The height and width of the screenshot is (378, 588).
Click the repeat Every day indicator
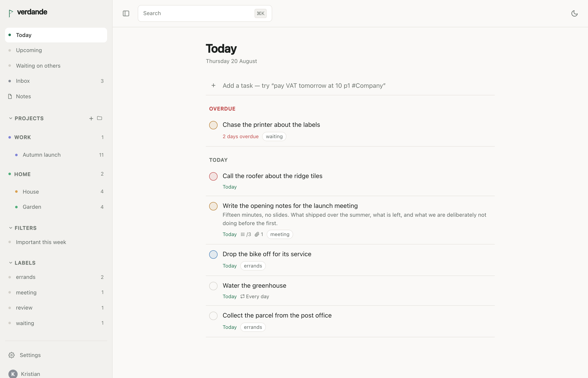click(255, 297)
